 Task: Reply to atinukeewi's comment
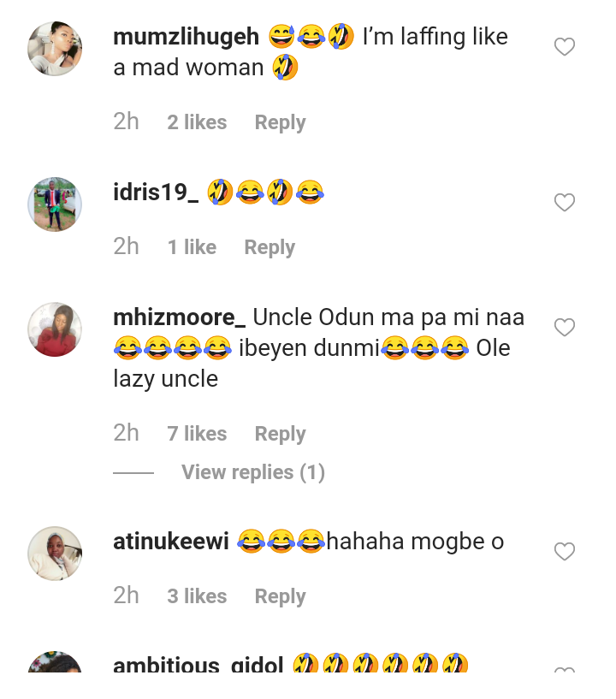pos(280,596)
